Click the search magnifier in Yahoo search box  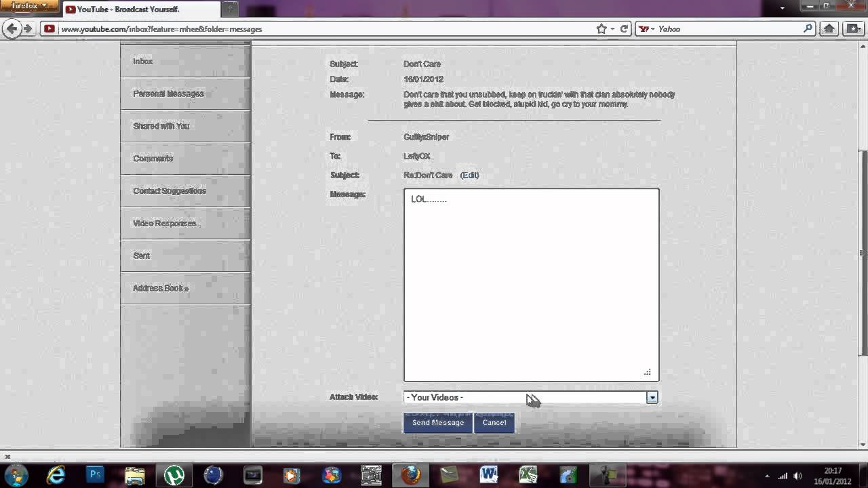click(808, 28)
